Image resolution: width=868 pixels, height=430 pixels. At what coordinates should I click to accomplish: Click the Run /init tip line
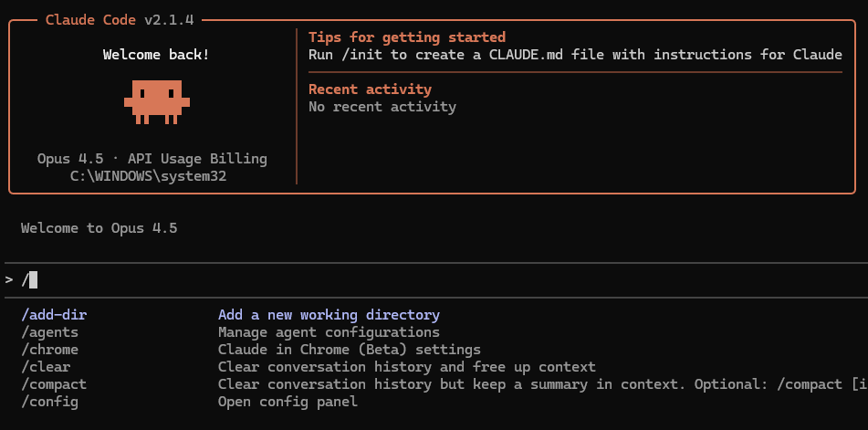coord(575,55)
